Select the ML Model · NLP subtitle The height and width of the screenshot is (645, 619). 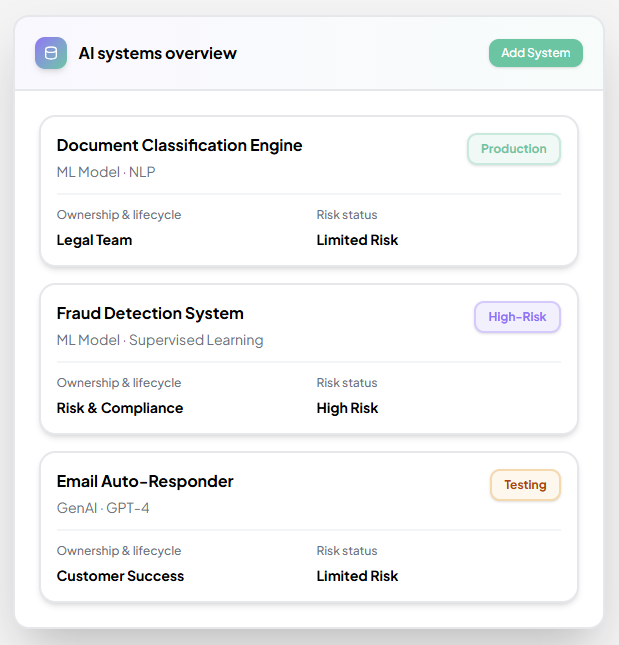[x=106, y=172]
